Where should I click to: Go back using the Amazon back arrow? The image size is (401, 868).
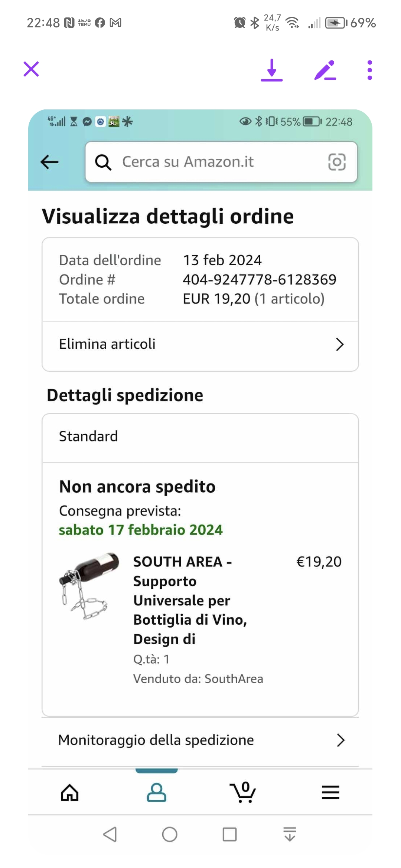[49, 162]
